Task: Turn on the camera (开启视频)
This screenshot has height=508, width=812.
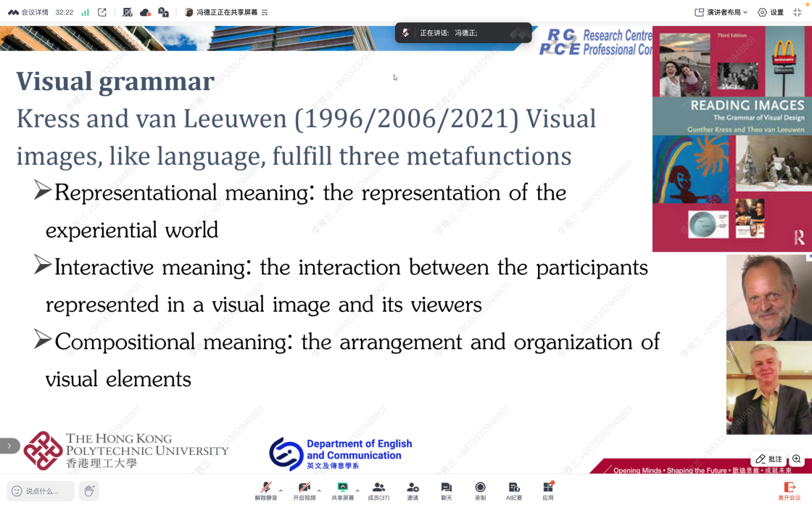Action: 304,488
